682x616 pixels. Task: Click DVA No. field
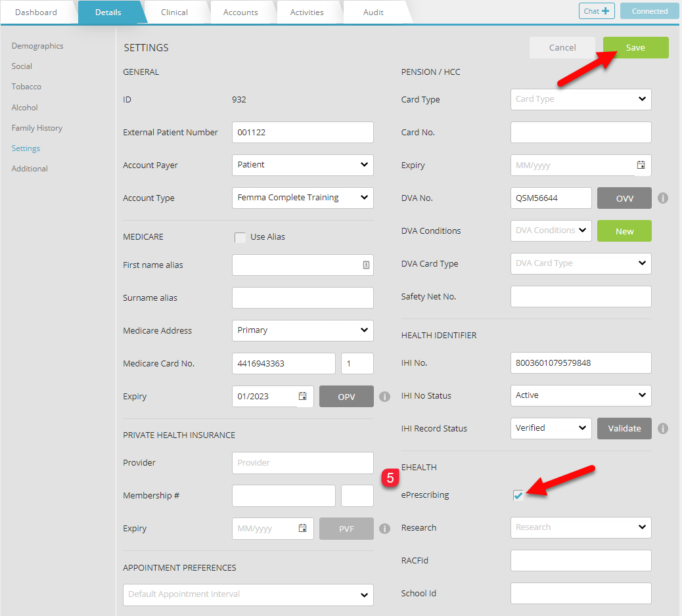(x=551, y=198)
